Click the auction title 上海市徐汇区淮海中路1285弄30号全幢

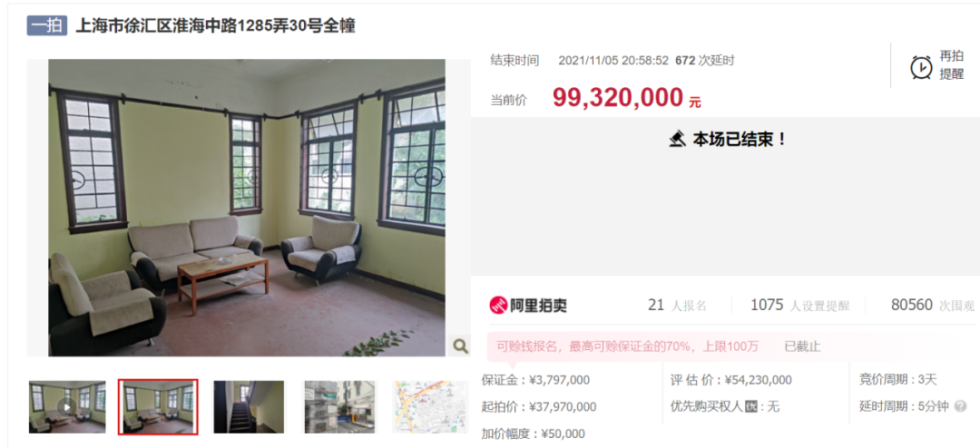[216, 26]
